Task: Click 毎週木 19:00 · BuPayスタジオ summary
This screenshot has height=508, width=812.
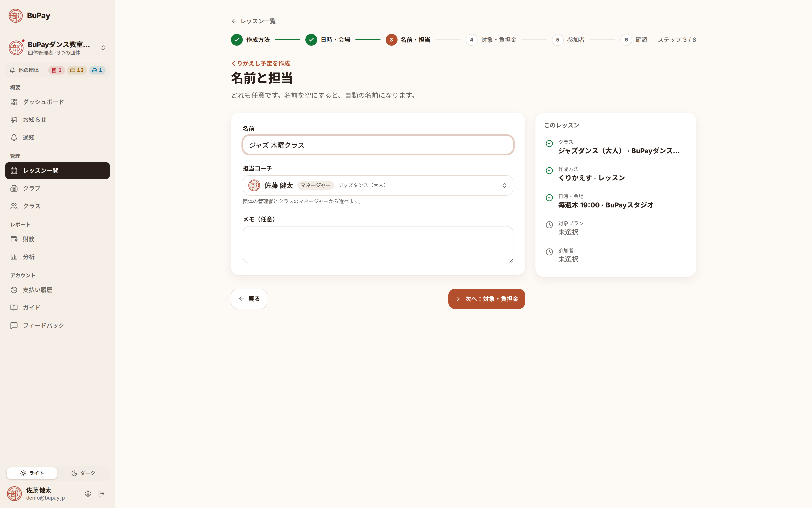Action: [606, 205]
